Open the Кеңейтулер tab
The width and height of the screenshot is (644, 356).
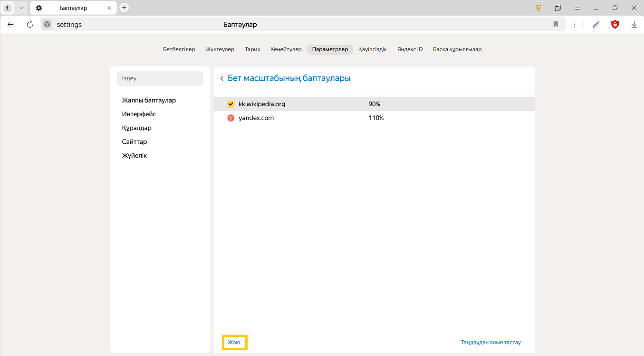tap(286, 49)
